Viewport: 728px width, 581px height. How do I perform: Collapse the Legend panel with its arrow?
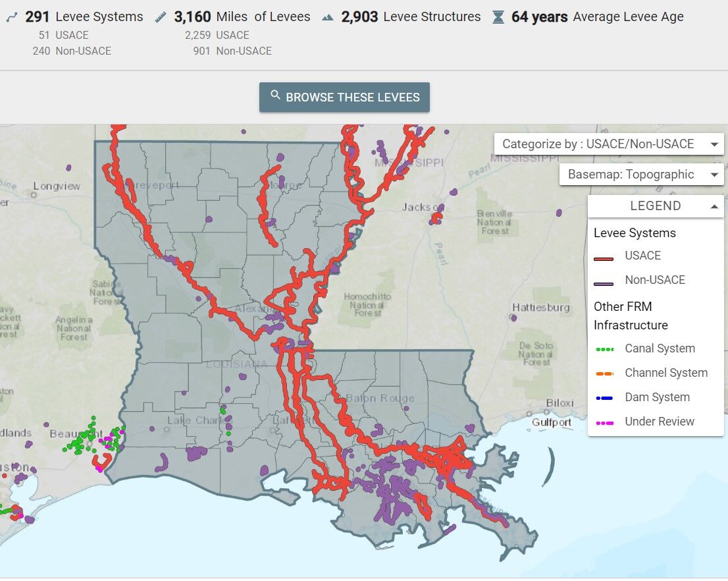[713, 206]
